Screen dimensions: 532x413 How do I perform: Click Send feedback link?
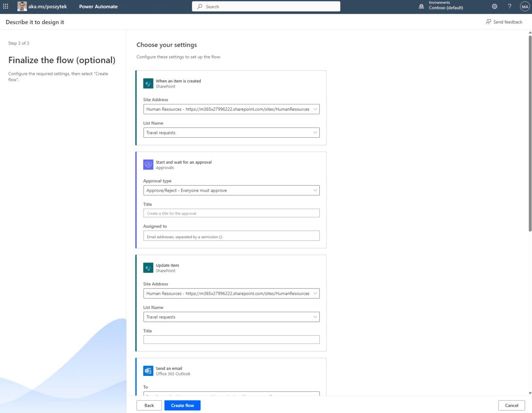(x=504, y=22)
